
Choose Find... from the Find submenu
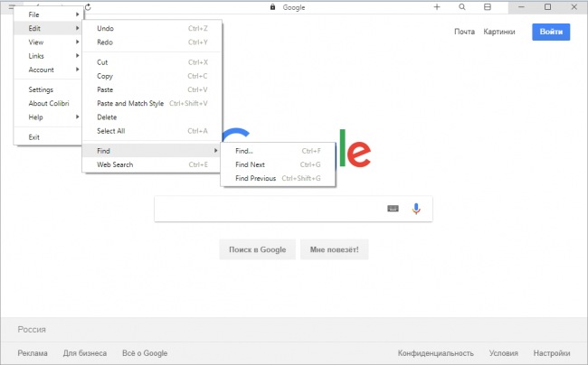tap(278, 151)
